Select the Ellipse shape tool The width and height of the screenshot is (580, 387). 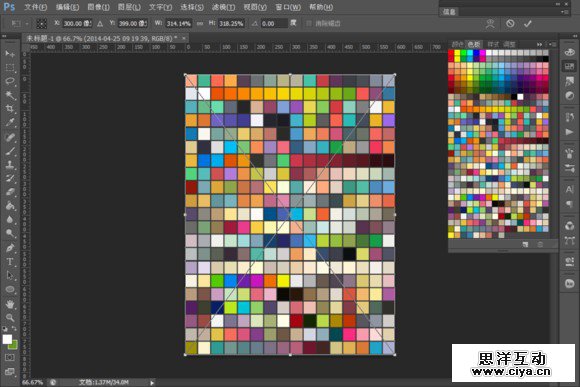point(10,289)
